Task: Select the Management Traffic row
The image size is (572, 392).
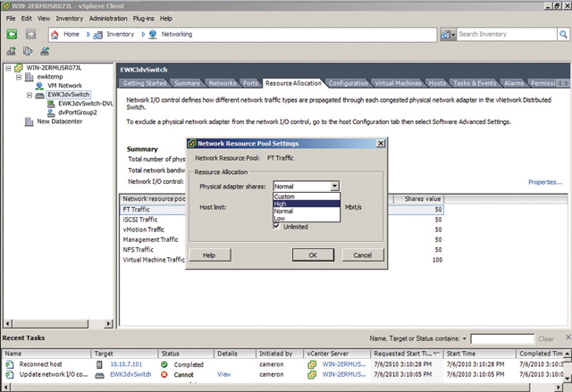Action: pyautogui.click(x=282, y=239)
